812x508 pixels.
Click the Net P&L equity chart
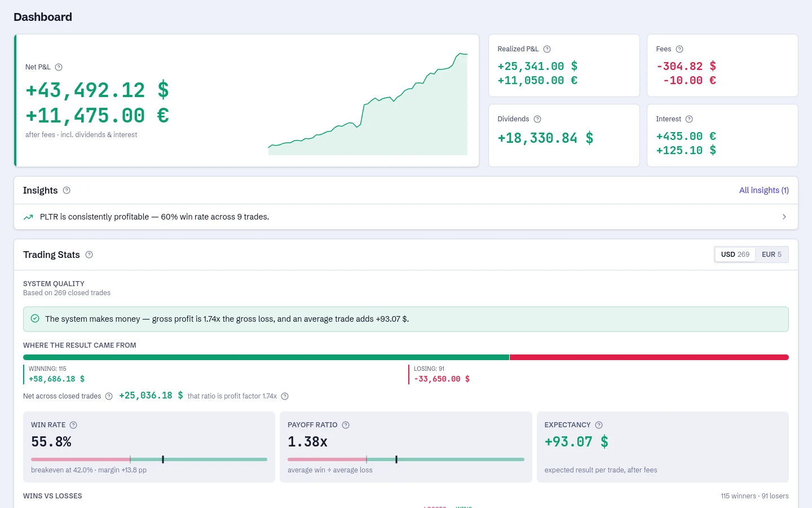(x=368, y=104)
